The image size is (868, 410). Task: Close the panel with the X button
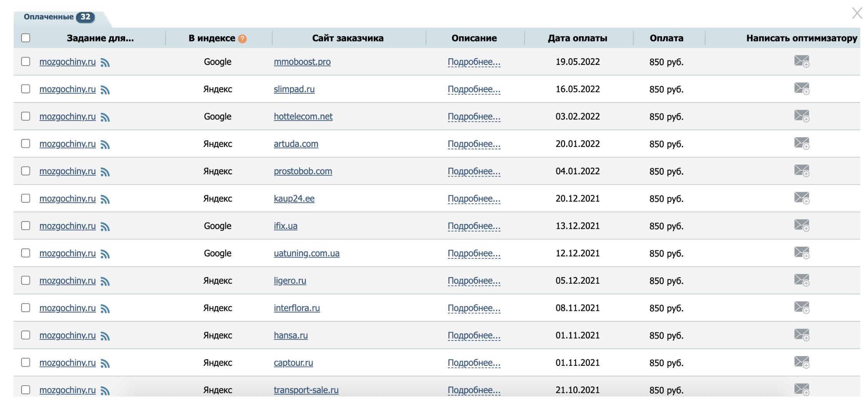click(x=857, y=13)
